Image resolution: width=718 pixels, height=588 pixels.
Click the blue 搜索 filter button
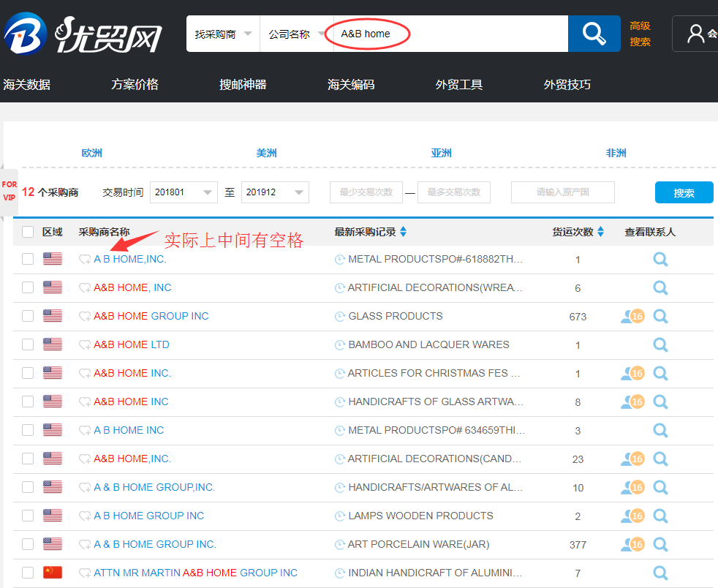pyautogui.click(x=684, y=192)
